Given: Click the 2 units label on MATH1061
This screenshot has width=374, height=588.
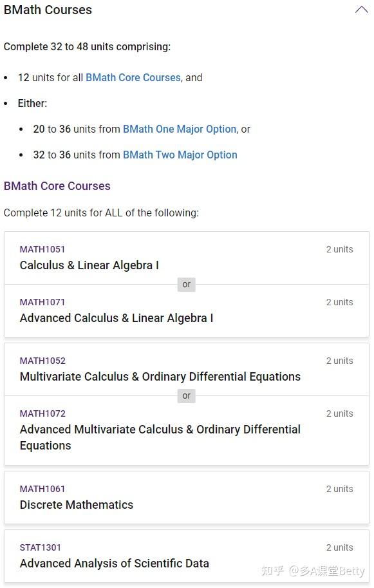Looking at the screenshot, I should pos(340,489).
